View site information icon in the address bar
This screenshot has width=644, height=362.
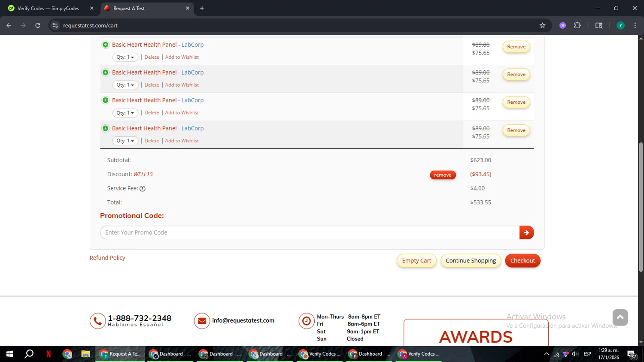(55, 25)
